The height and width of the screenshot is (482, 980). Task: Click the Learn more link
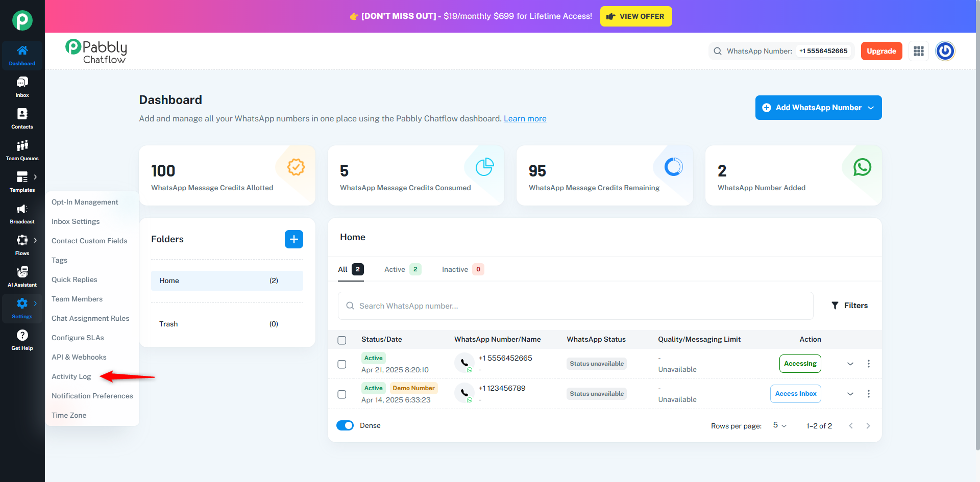pyautogui.click(x=525, y=118)
